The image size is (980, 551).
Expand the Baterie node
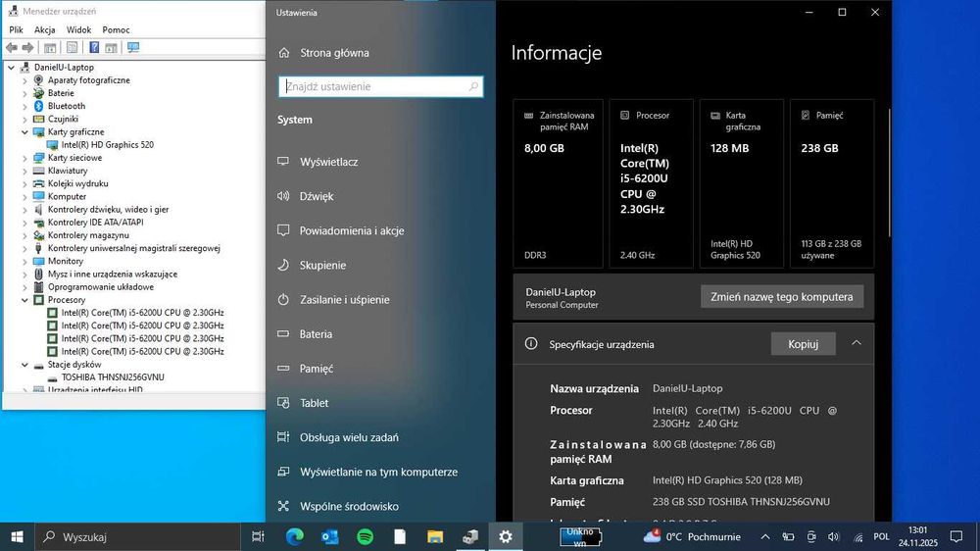pyautogui.click(x=24, y=93)
